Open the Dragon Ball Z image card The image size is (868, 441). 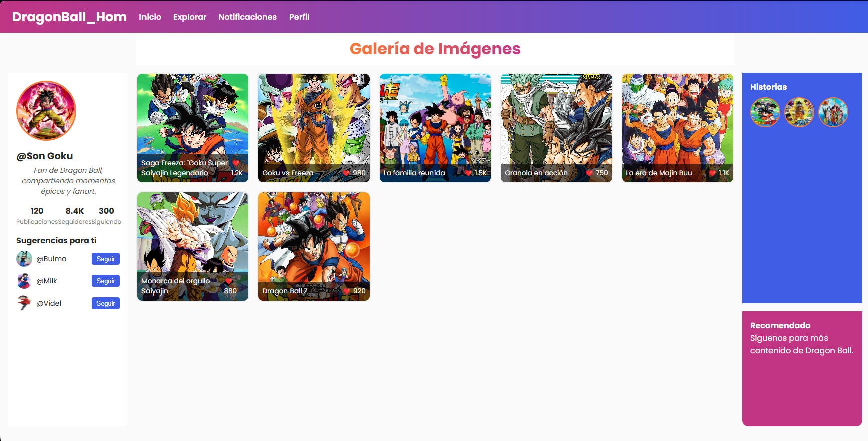pos(314,246)
